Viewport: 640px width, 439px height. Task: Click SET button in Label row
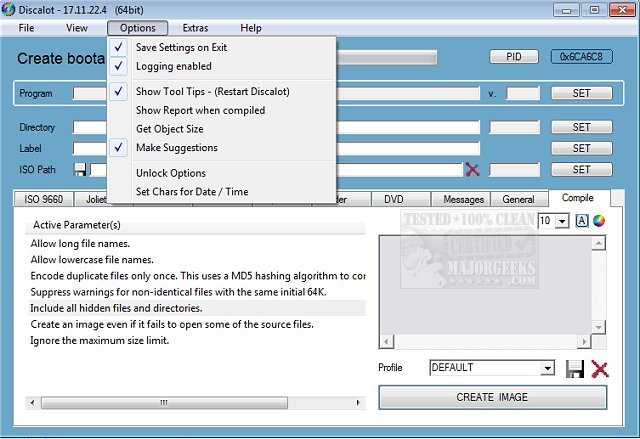pyautogui.click(x=581, y=148)
